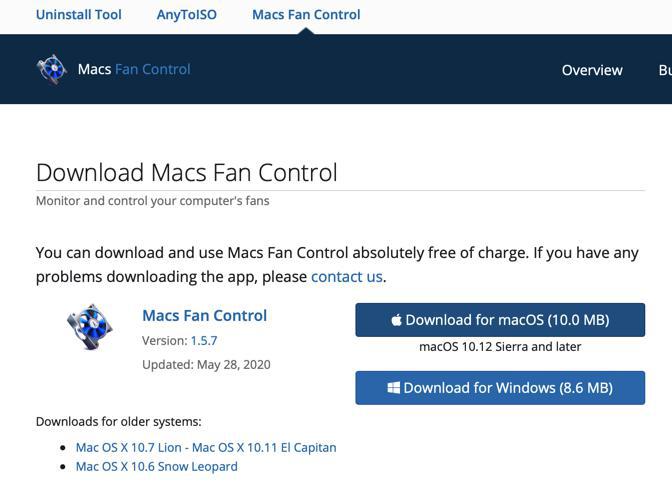Open the Uninstall Tool product tab

point(79,15)
